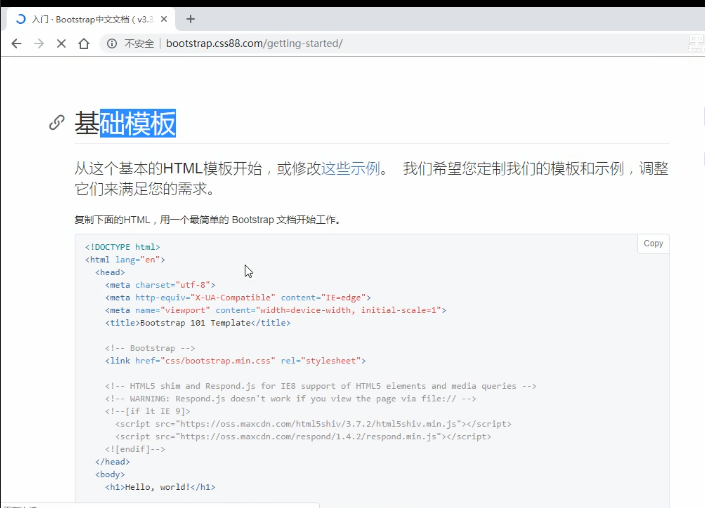Click the Hello, world! h1 line
Image resolution: width=705 pixels, height=508 pixels.
pyautogui.click(x=160, y=487)
